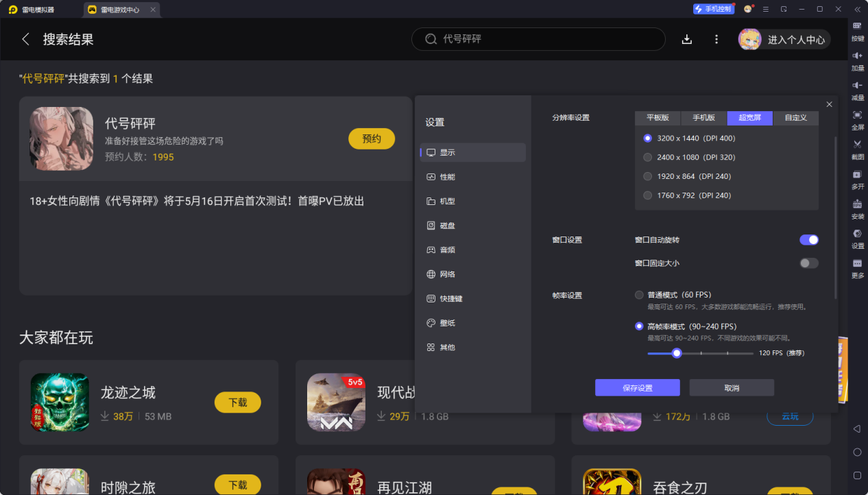Tap the Android back triangle button

point(857,429)
